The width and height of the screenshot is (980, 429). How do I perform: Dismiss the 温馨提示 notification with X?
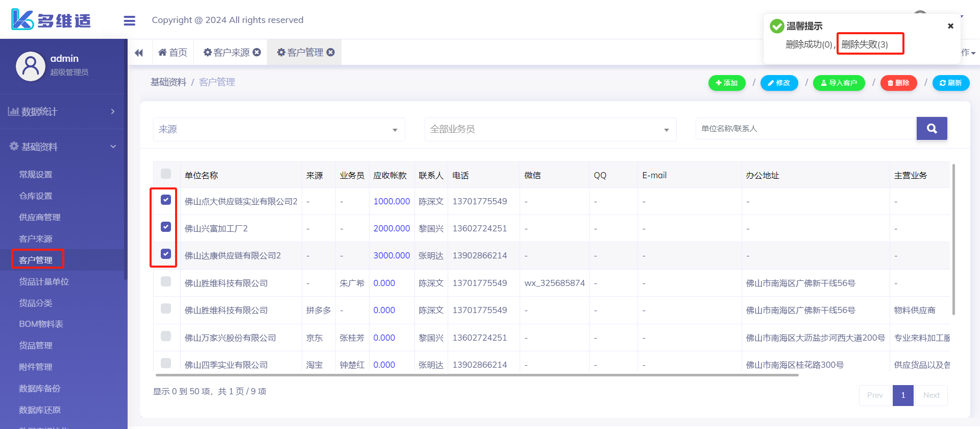click(950, 26)
